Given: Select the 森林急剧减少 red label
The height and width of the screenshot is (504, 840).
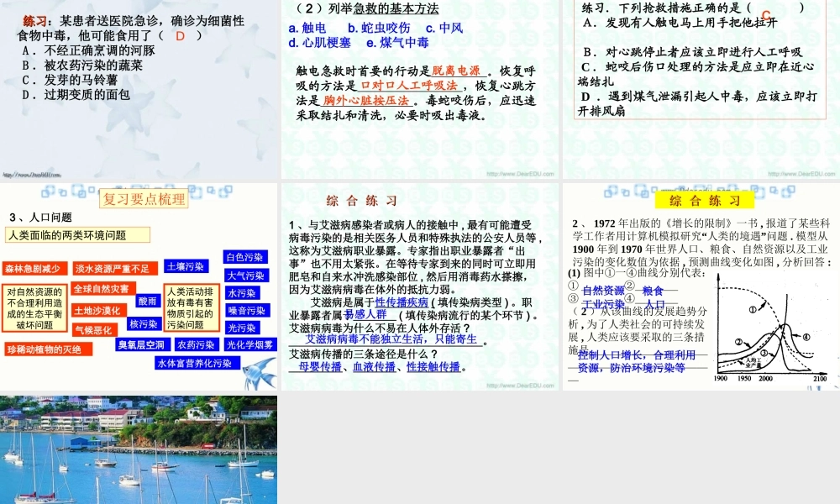Looking at the screenshot, I should click(34, 269).
